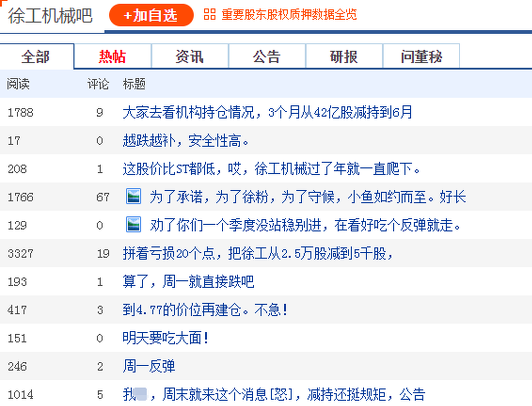The width and height of the screenshot is (532, 406).
Task: Click the +加自选 button
Action: [x=151, y=15]
